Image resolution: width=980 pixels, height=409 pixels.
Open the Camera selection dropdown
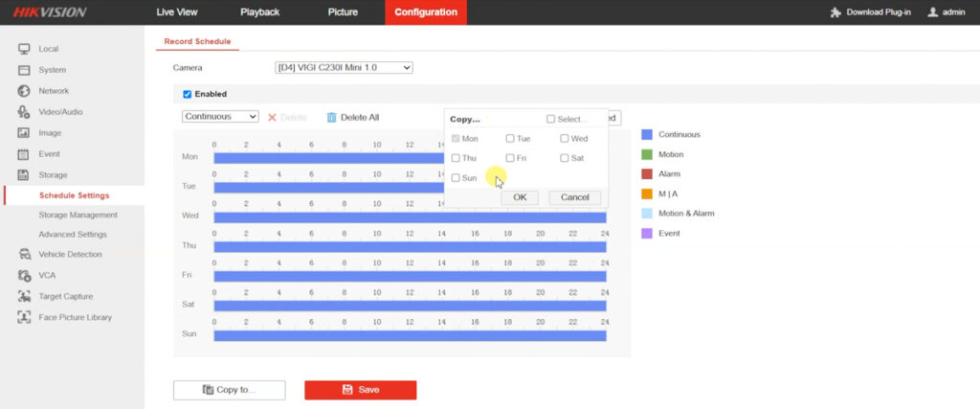[343, 68]
